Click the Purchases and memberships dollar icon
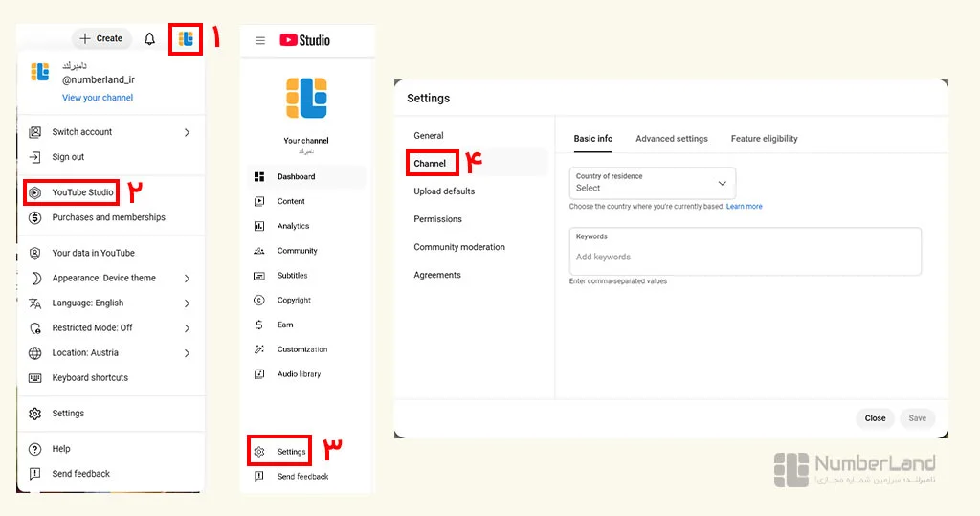Image resolution: width=980 pixels, height=516 pixels. [x=35, y=217]
